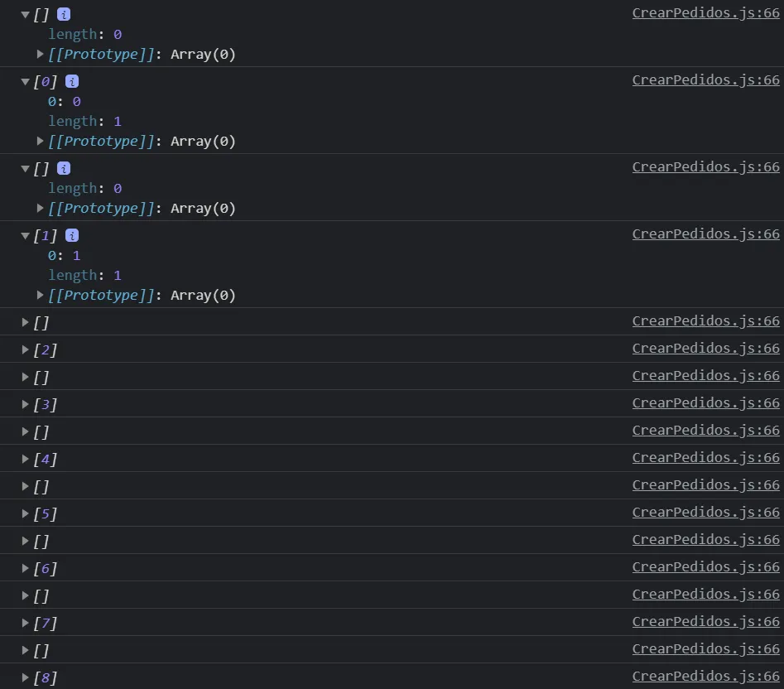Expand the [8] array log entry
The width and height of the screenshot is (784, 689).
coord(25,677)
